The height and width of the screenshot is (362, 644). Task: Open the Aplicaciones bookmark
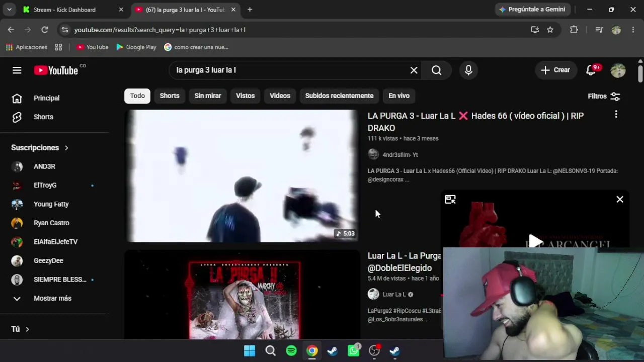(26, 47)
